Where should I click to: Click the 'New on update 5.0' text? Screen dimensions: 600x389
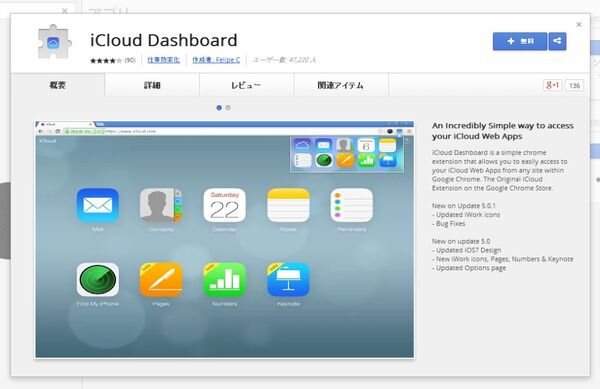click(x=461, y=241)
